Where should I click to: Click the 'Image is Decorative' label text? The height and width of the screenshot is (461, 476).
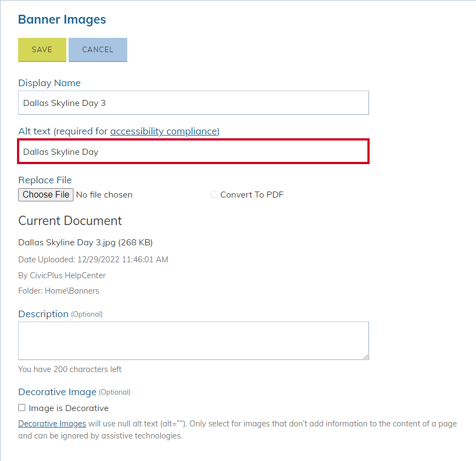coord(69,408)
